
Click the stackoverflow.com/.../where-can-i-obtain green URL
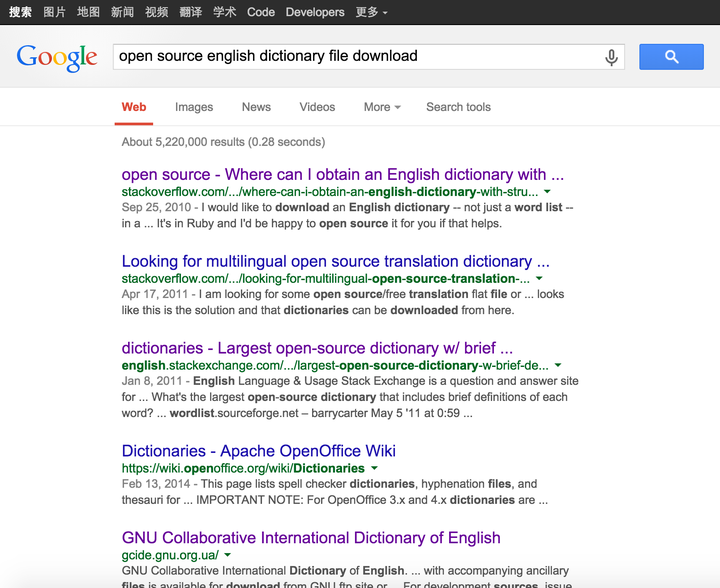pos(330,191)
